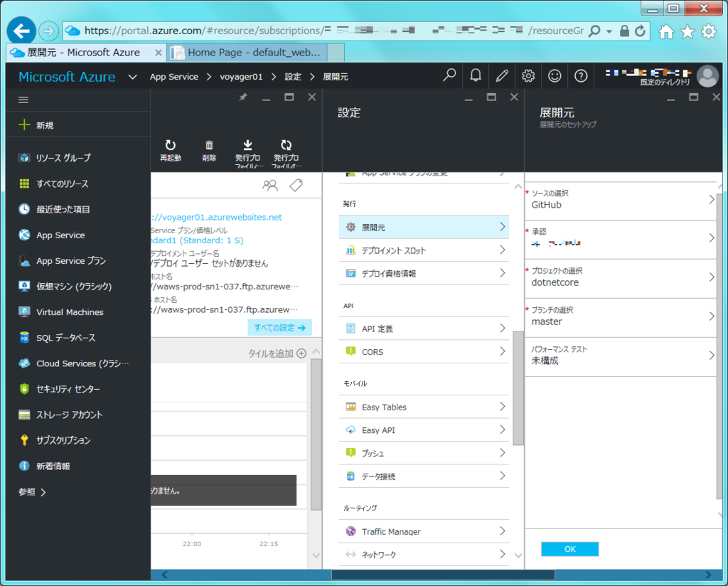This screenshot has height=586, width=728.
Task: Open Easy Tables setting
Action: 424,407
